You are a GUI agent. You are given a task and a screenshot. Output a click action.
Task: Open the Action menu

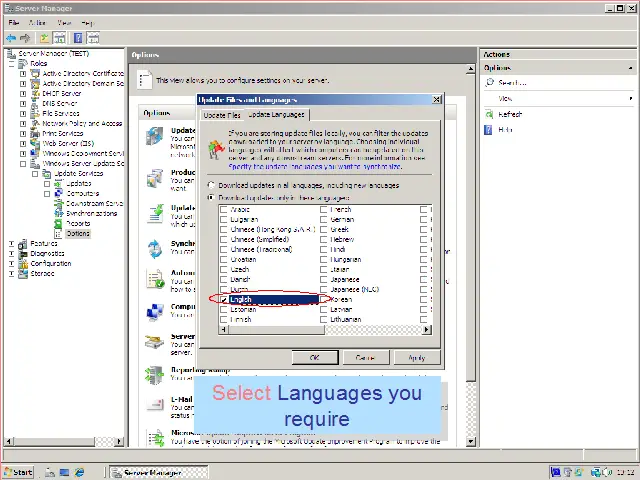coord(37,22)
